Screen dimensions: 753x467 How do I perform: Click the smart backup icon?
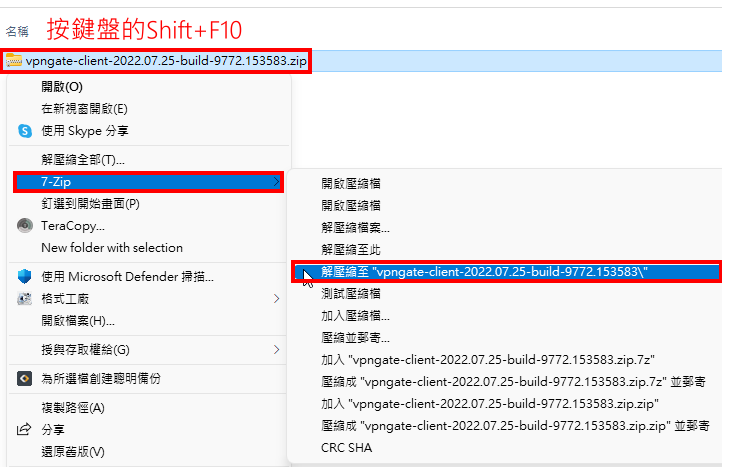(24, 379)
